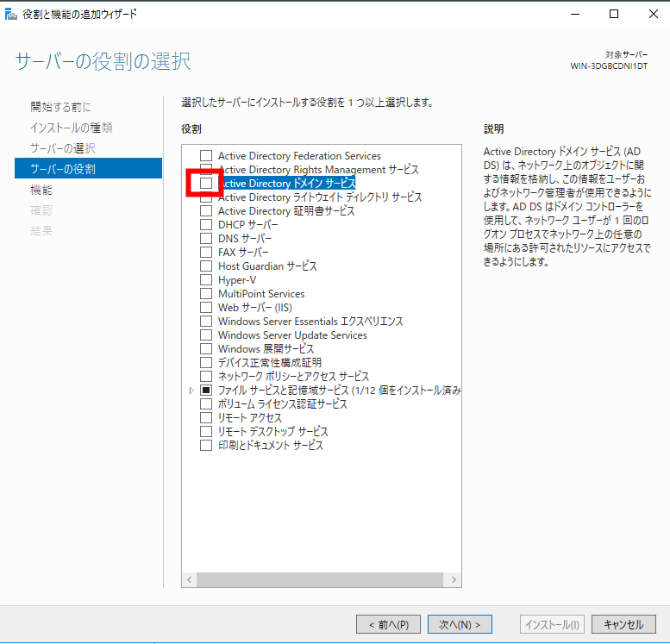670x644 pixels.
Task: Enable ネットワーク ポリシーとアクセス サービス checkbox
Action: coord(206,376)
